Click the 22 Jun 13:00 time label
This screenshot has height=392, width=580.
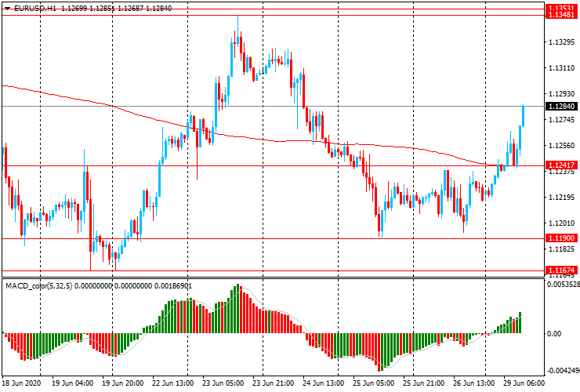pyautogui.click(x=172, y=383)
